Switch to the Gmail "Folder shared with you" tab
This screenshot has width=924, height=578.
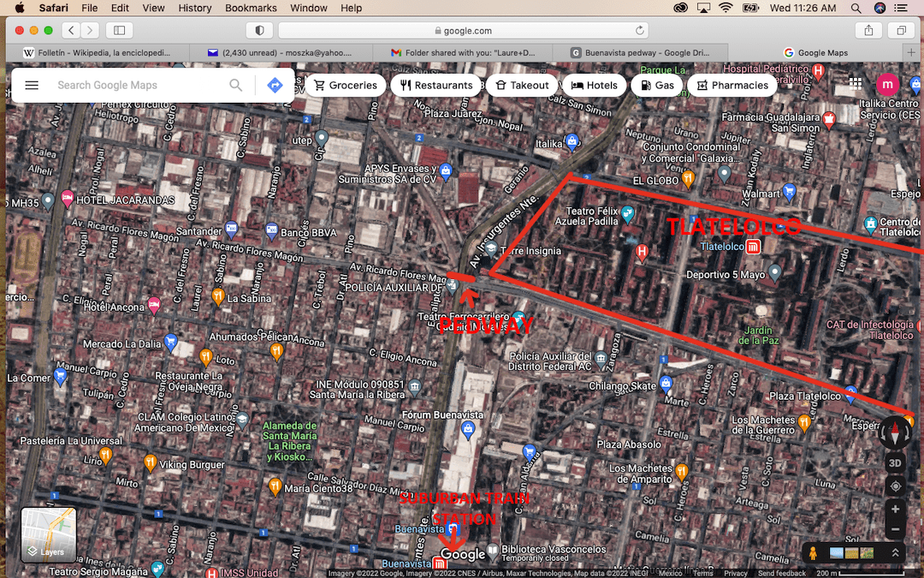[x=463, y=52]
